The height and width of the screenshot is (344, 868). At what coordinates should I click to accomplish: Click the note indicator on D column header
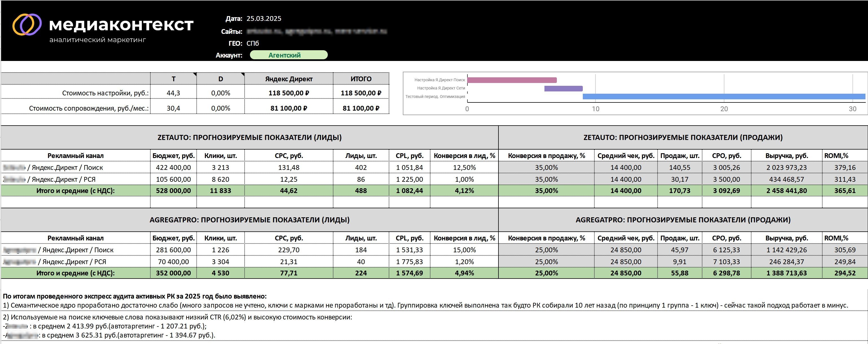pyautogui.click(x=243, y=74)
